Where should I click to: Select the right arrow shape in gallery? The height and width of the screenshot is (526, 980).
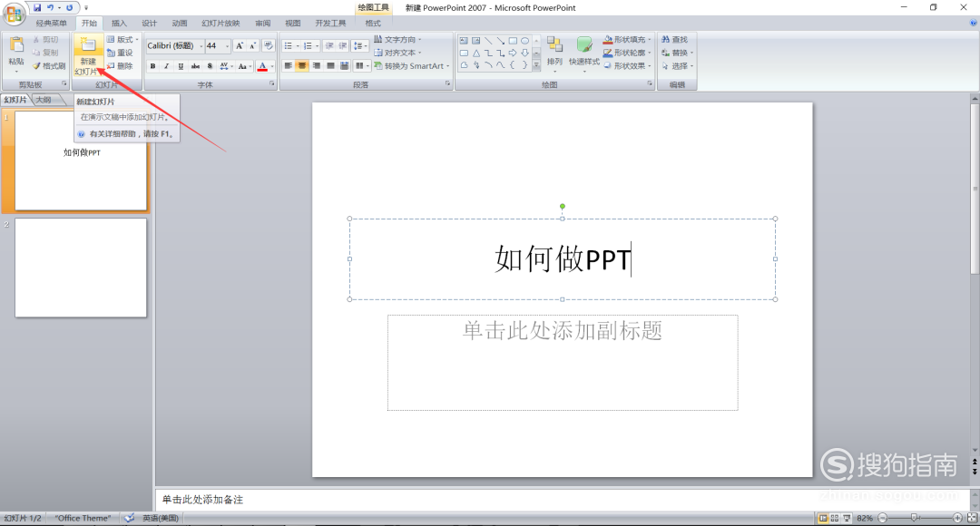pos(513,54)
